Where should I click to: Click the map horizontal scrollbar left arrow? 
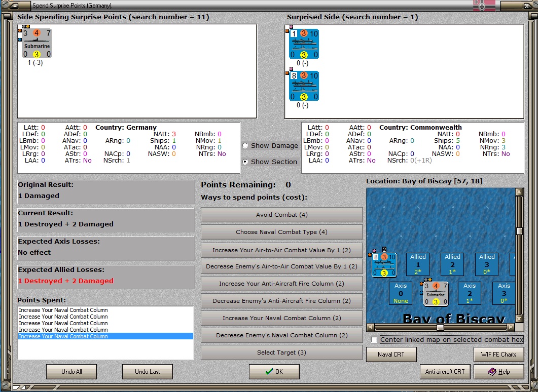[370, 327]
